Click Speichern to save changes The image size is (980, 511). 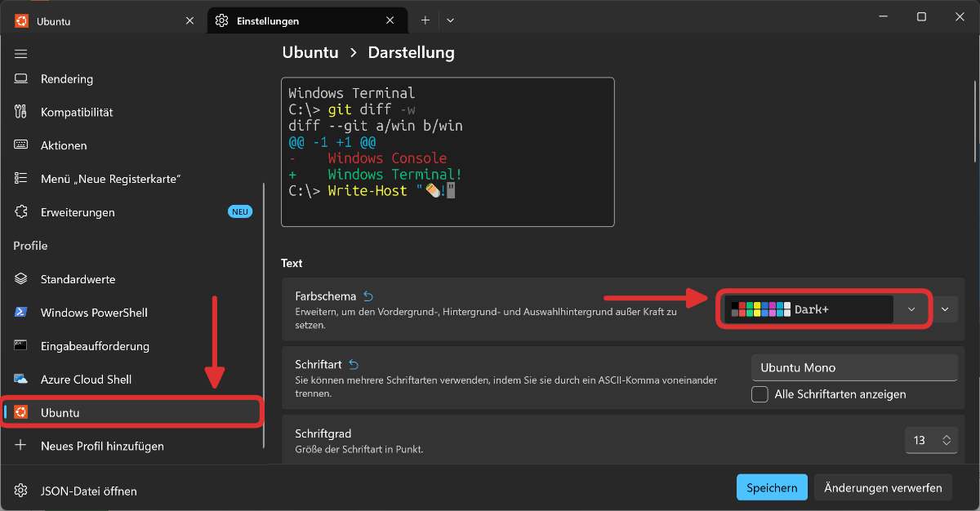(772, 487)
